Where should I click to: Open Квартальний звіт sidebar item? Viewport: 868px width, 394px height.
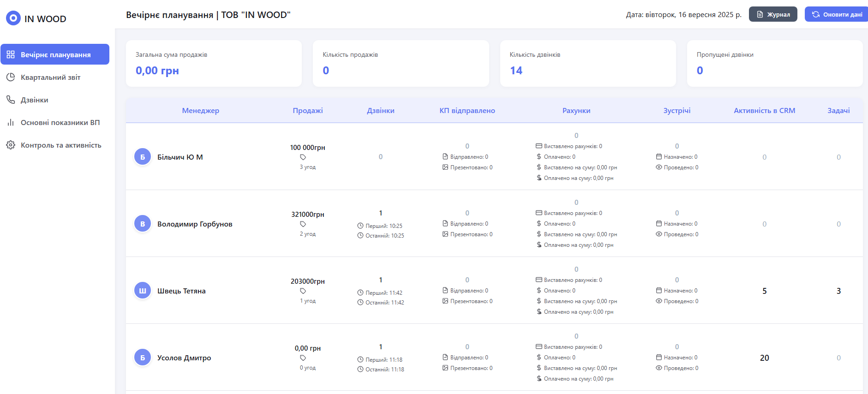point(50,77)
